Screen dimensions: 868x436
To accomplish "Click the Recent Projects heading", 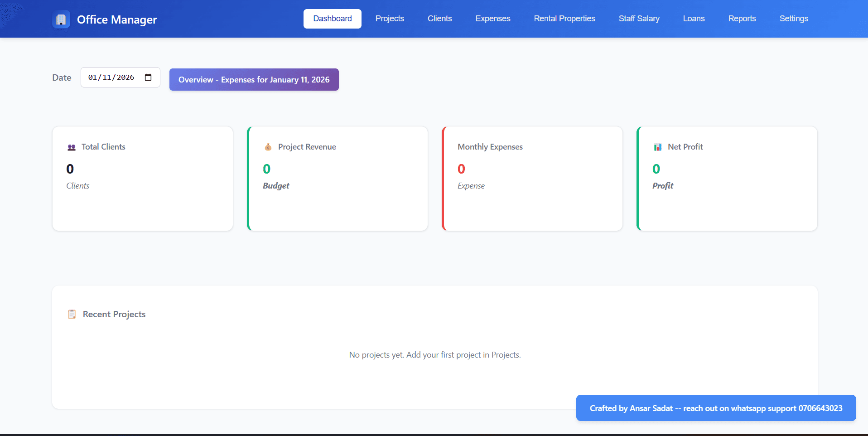I will 114,314.
